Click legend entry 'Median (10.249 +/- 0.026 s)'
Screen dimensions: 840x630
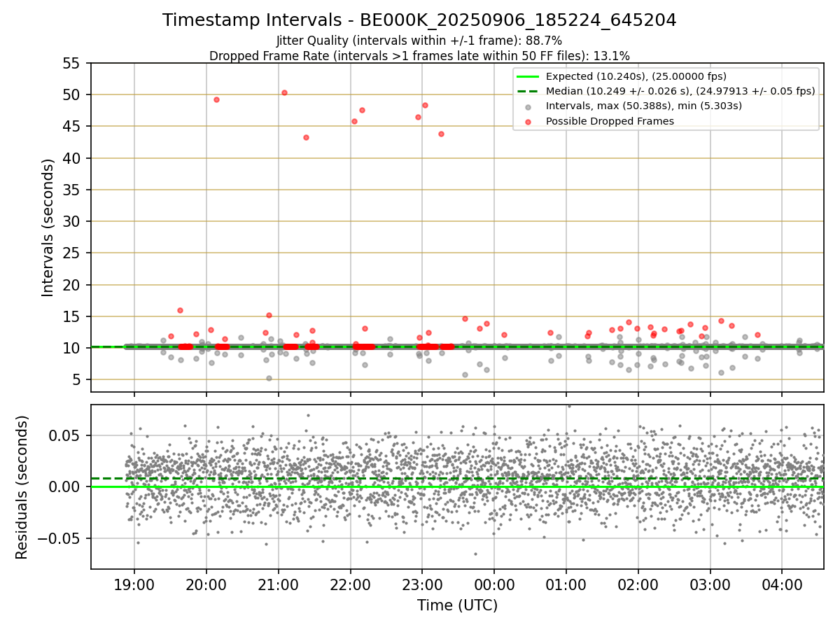tap(680, 91)
